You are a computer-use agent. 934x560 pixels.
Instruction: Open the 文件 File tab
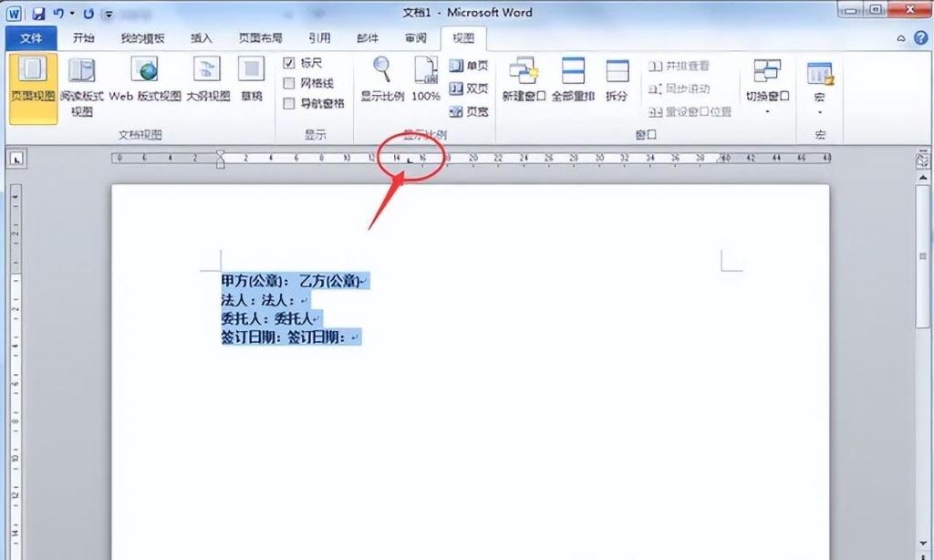pyautogui.click(x=31, y=38)
